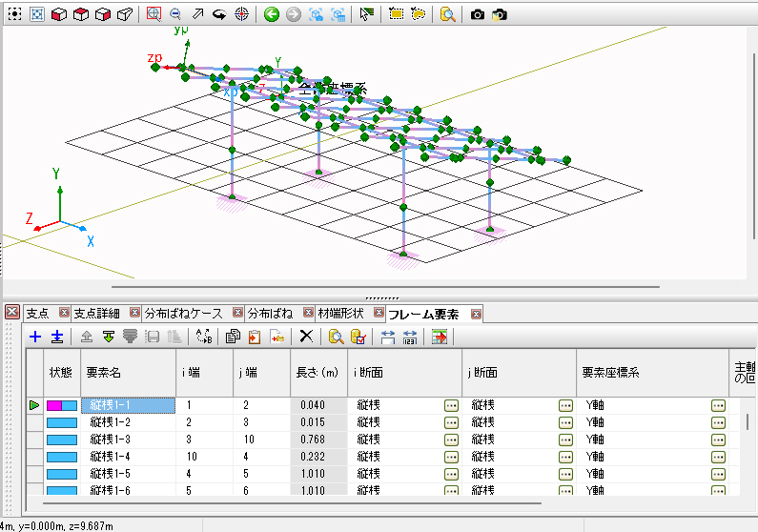Click the 長さ (m) column header
Screen dimensions: 758x532
tap(318, 372)
